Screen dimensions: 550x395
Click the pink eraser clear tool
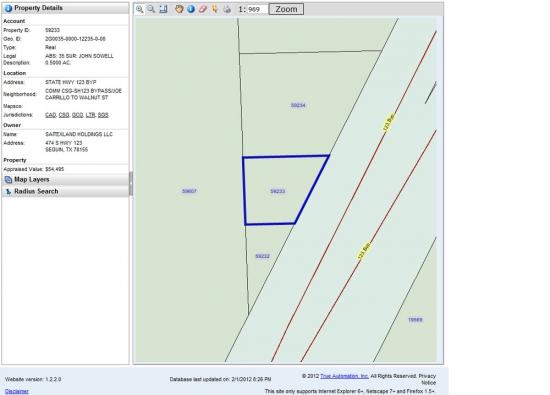click(203, 9)
